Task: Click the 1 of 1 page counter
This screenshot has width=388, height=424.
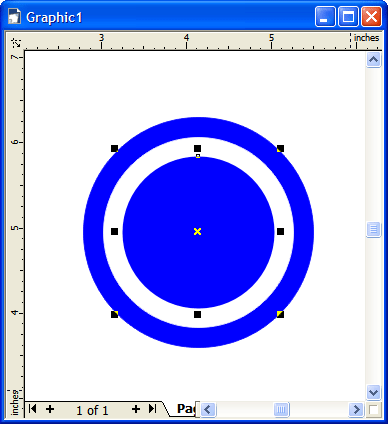Action: tap(92, 410)
